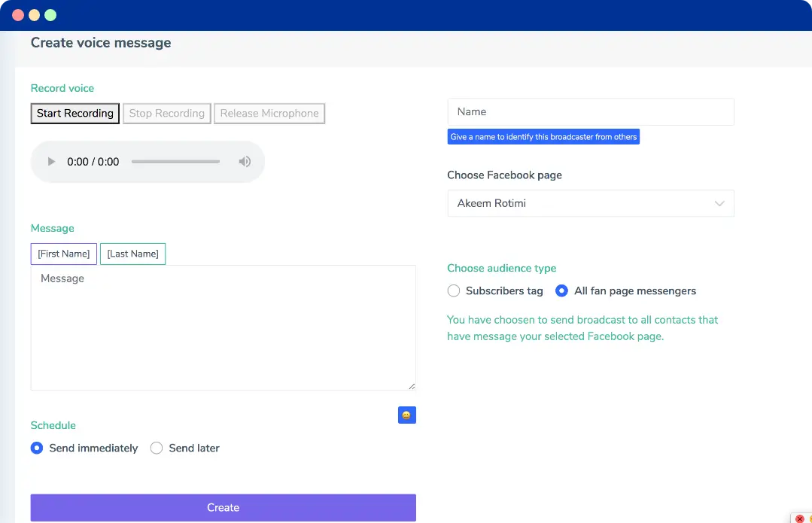Click the yellow minimize window button
The image size is (812, 523).
pyautogui.click(x=34, y=15)
